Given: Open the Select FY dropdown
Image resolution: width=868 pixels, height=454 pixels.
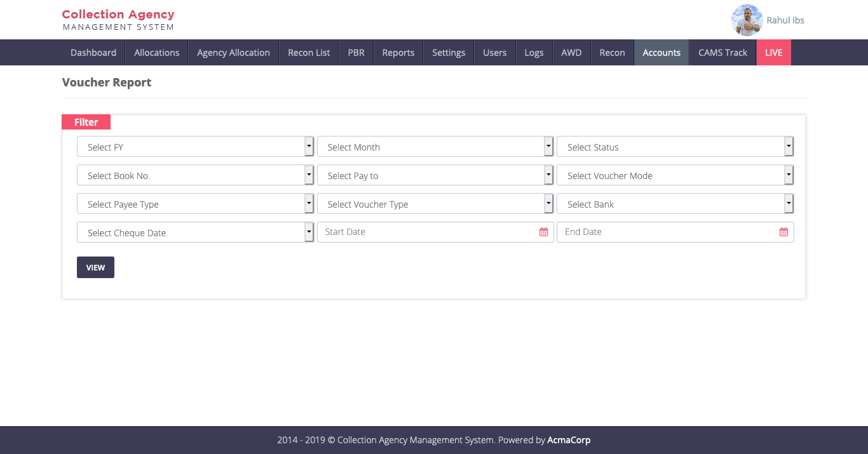Looking at the screenshot, I should [195, 147].
